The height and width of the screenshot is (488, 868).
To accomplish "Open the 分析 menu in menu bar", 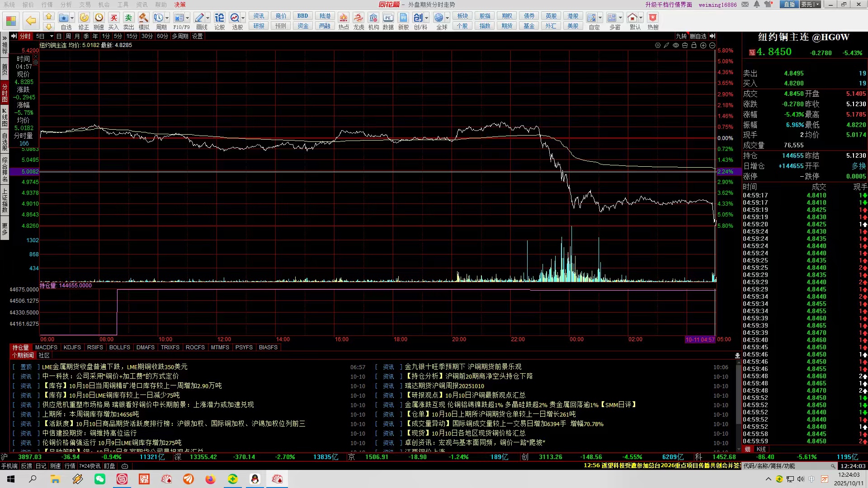I will click(66, 5).
